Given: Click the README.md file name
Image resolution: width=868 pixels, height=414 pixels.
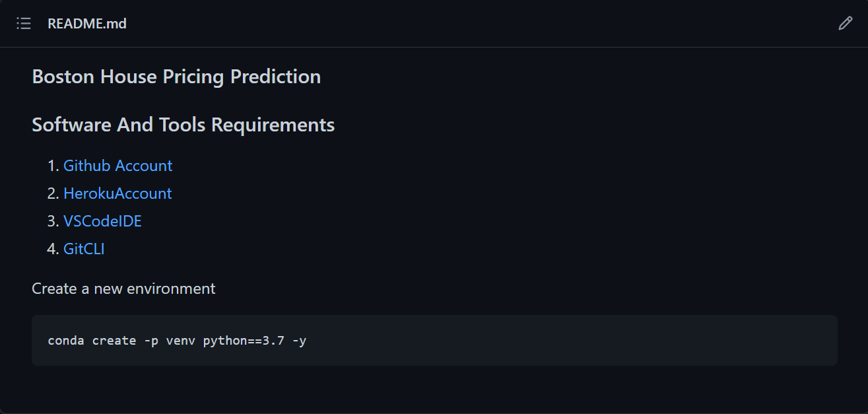Looking at the screenshot, I should [87, 24].
